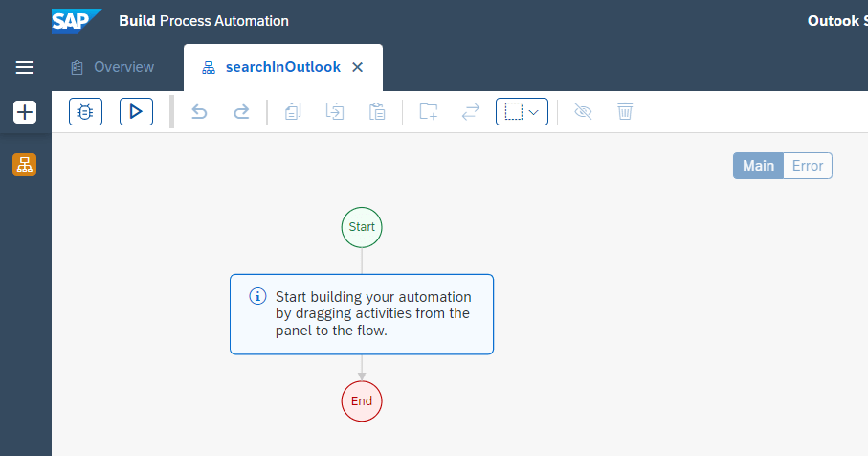The width and height of the screenshot is (868, 456).
Task: Run the automation with the play button
Action: tap(136, 112)
